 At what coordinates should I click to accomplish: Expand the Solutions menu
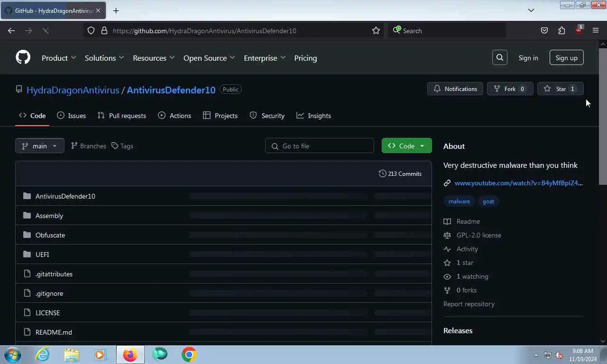click(x=104, y=58)
